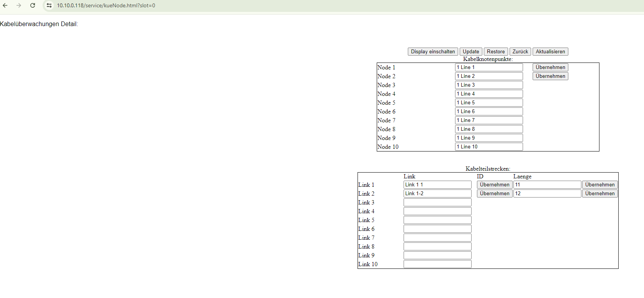Apply Node 1 with its Übernehmen button
This screenshot has width=644, height=298.
point(550,67)
